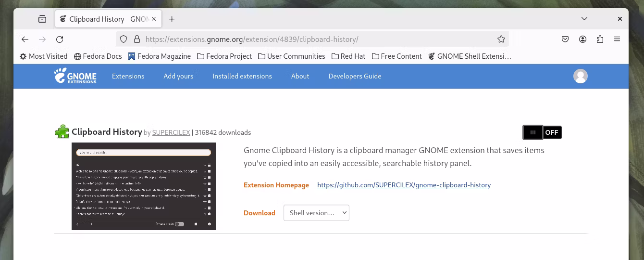Bookmark this page with star icon
This screenshot has width=644, height=260.
point(501,39)
